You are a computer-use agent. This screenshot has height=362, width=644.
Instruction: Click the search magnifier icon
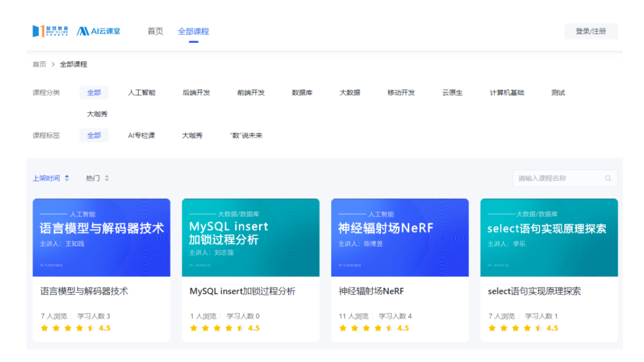[x=608, y=178]
